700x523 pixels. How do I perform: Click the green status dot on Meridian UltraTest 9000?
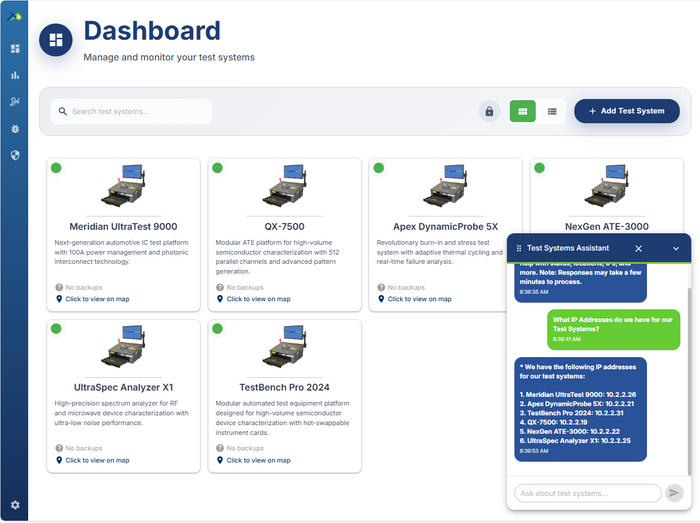56,167
